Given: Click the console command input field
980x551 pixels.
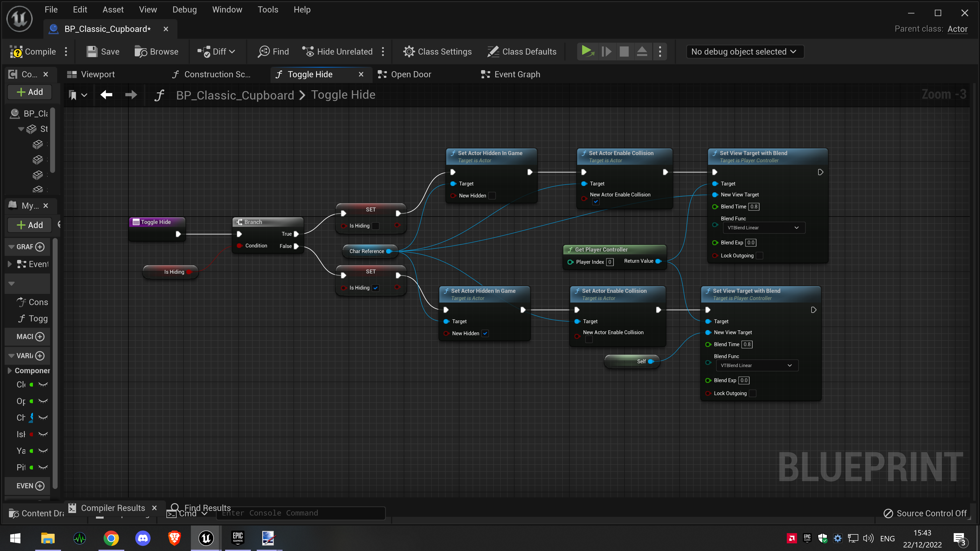Looking at the screenshot, I should 301,513.
